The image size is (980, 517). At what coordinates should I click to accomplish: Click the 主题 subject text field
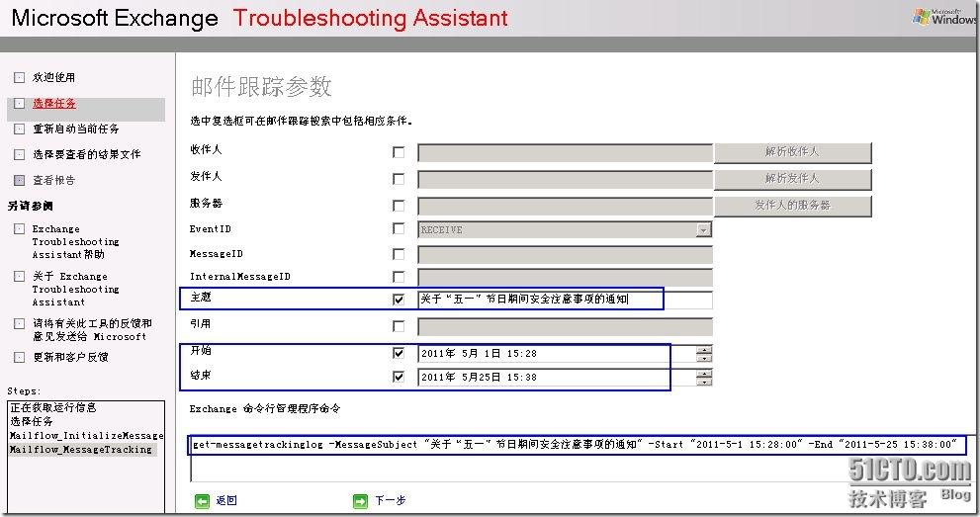pyautogui.click(x=564, y=300)
